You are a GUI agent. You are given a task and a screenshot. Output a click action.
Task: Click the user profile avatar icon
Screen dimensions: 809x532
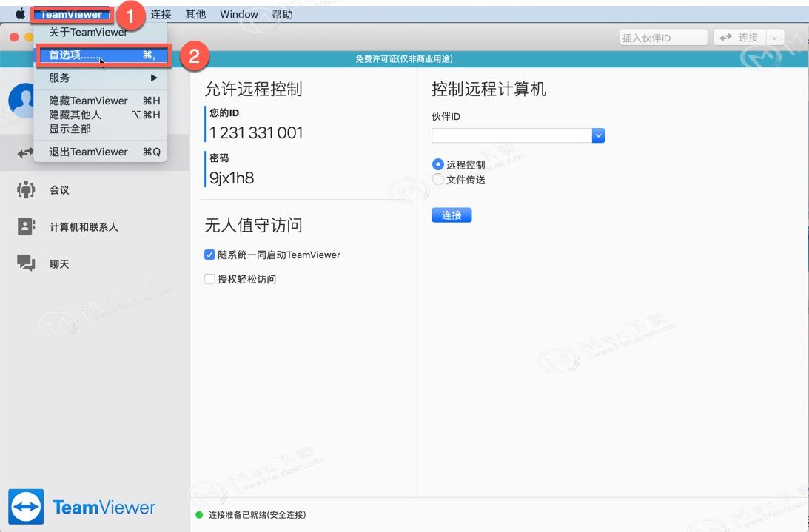pyautogui.click(x=21, y=100)
